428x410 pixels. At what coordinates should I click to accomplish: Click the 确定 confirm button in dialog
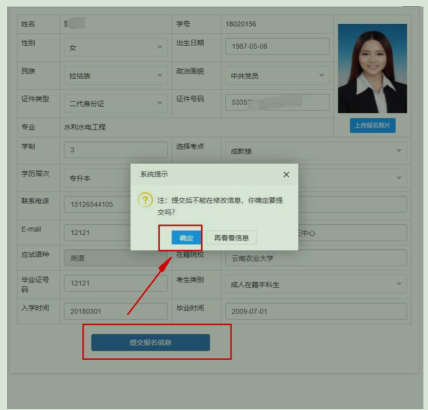pyautogui.click(x=186, y=238)
